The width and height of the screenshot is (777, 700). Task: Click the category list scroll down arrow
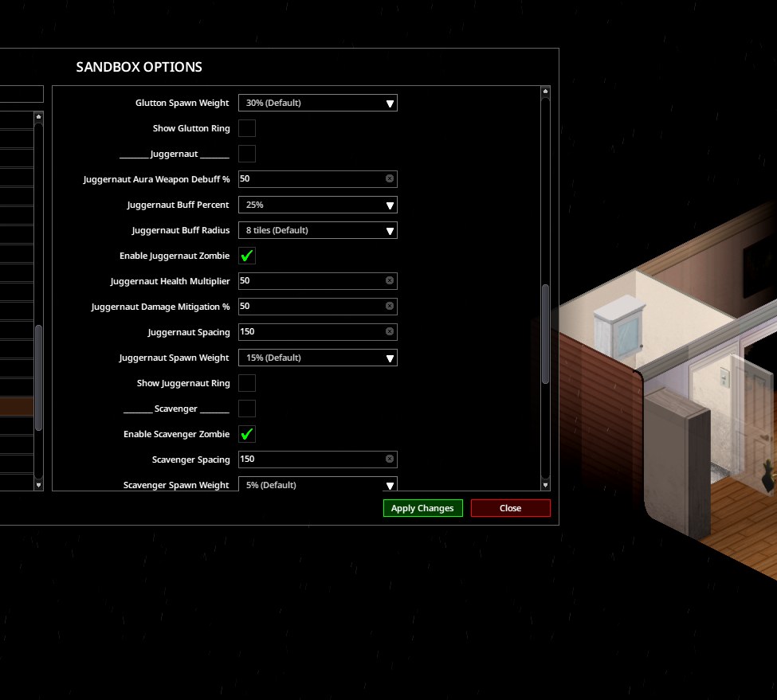pyautogui.click(x=38, y=485)
